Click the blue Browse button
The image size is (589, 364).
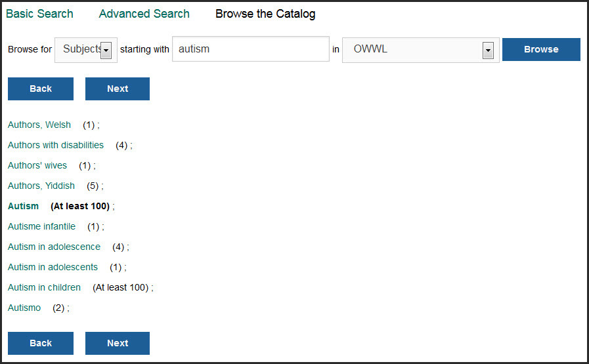541,49
